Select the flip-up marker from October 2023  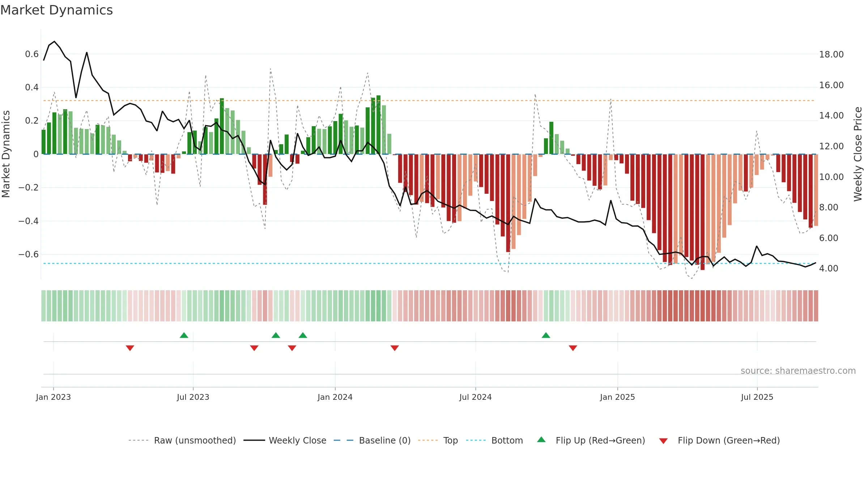click(276, 335)
